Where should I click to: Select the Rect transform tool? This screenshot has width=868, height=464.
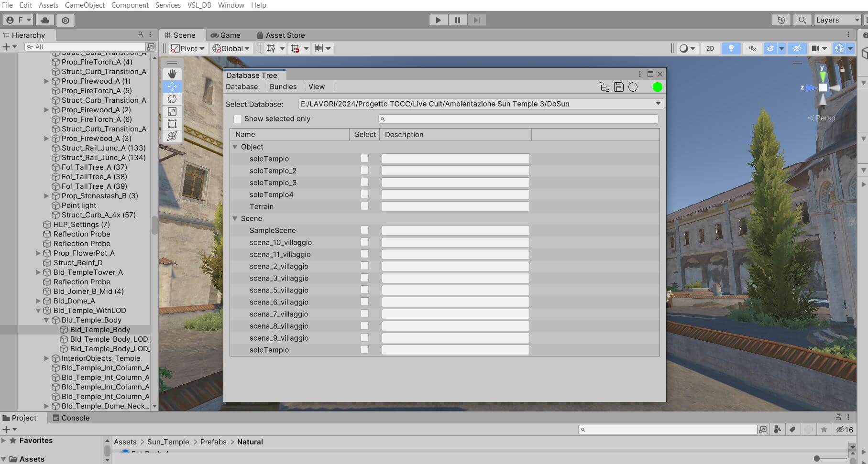172,124
